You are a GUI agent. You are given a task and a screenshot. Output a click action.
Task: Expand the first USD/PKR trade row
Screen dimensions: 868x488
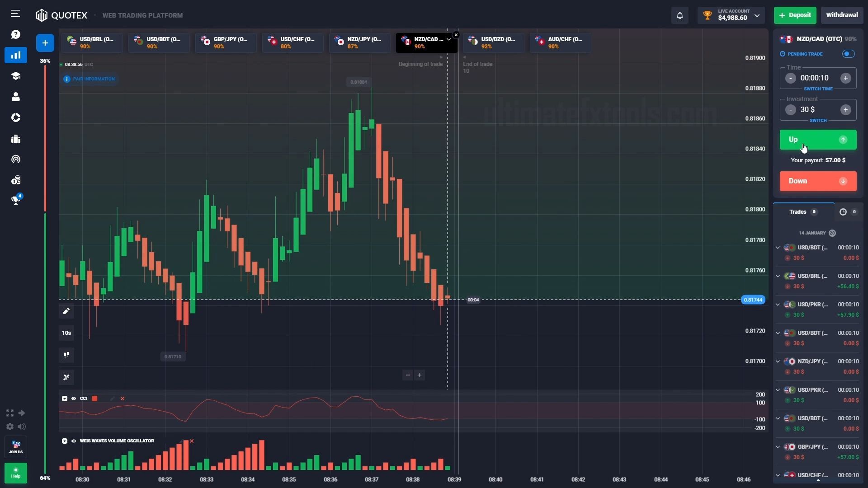778,305
